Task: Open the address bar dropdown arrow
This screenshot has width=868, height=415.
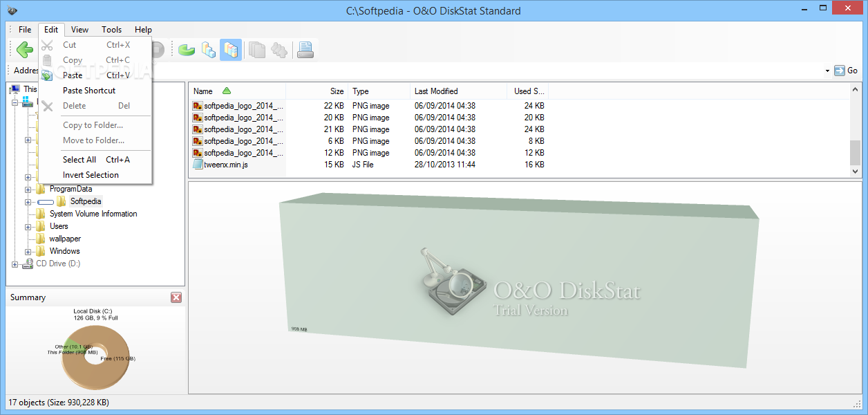Action: 827,71
